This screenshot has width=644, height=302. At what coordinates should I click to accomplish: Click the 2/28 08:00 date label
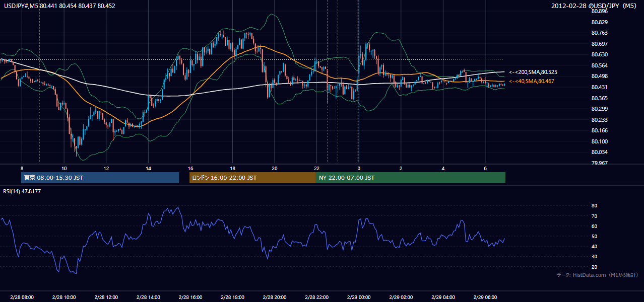(22, 297)
